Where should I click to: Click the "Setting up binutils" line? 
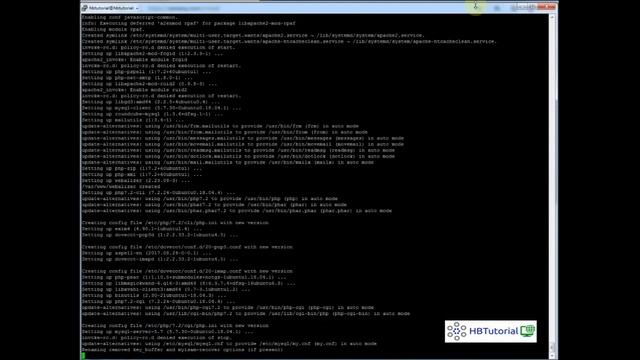point(154,296)
